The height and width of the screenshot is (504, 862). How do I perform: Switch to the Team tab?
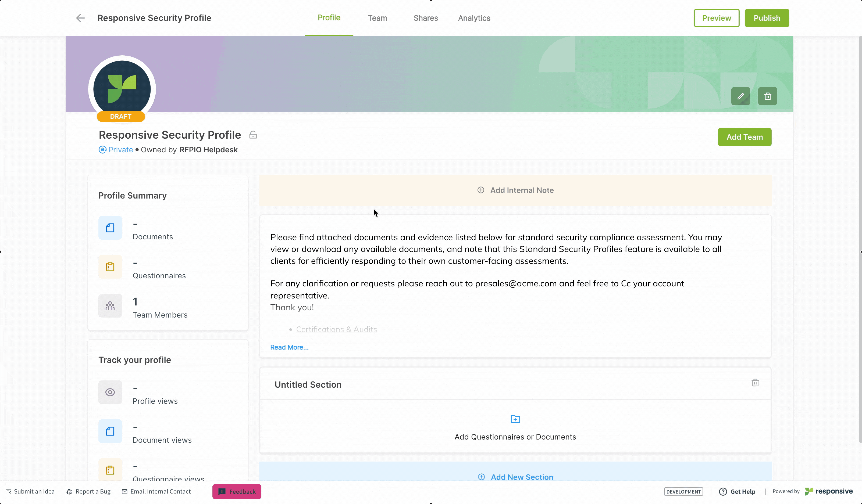coord(377,18)
